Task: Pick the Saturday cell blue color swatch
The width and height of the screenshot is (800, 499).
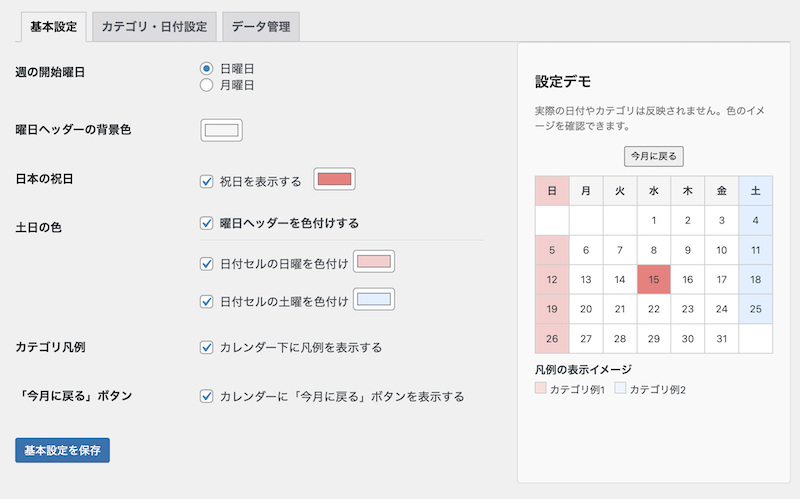Action: (x=375, y=299)
